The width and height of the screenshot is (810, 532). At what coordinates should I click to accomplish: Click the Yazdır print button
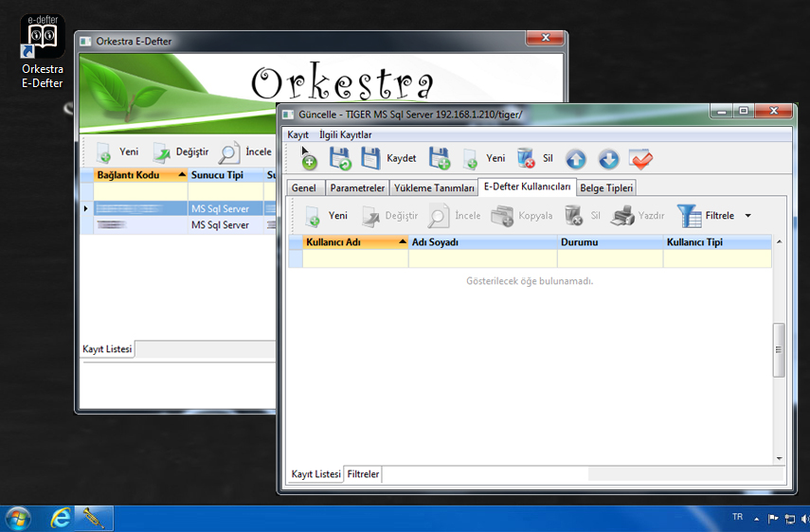(638, 216)
